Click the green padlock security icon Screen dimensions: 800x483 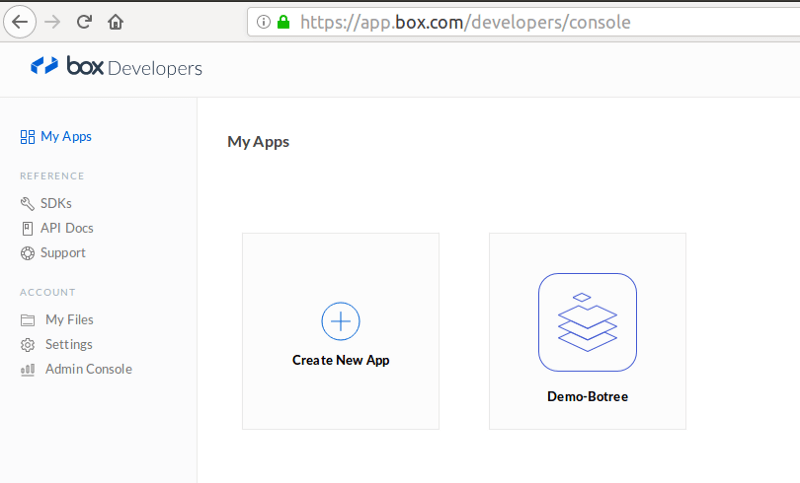coord(283,22)
